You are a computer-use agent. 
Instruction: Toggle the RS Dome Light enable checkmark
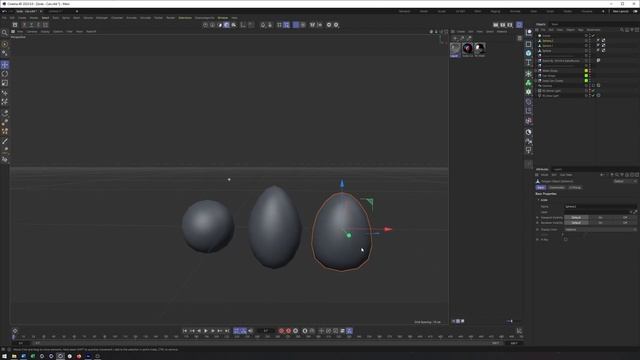(593, 91)
